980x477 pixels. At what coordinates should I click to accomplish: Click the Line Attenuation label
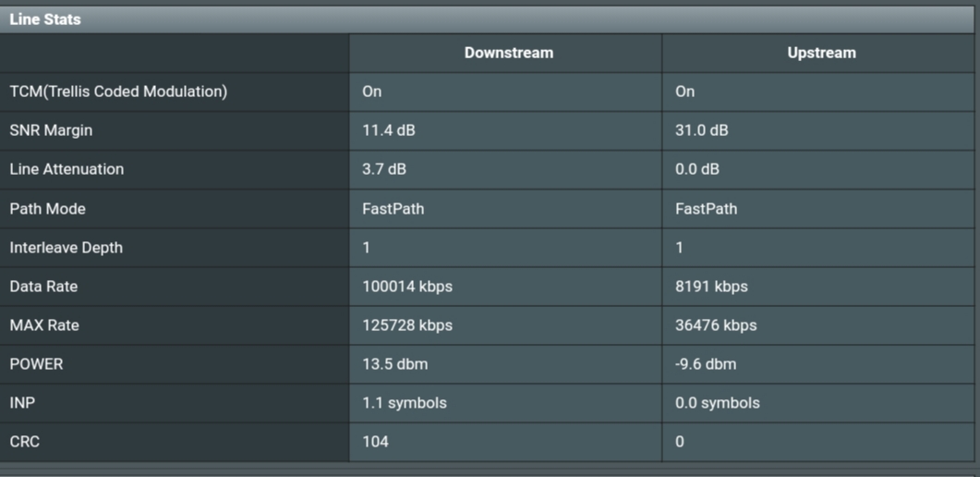point(67,169)
